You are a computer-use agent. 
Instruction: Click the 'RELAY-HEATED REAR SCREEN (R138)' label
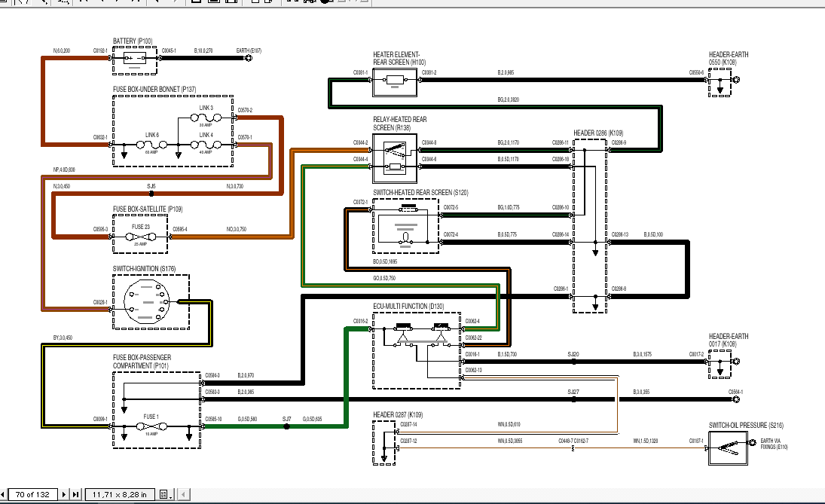[400, 124]
